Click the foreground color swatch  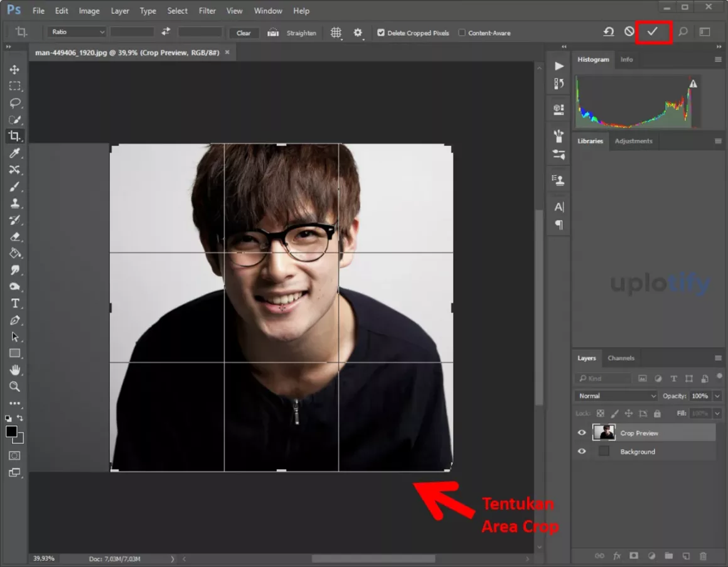click(11, 432)
